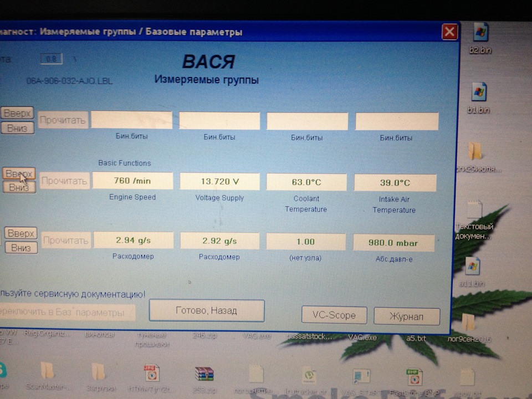The height and width of the screenshot is (399, 532).
Task: Open the text file icon right of FastStone BMP
Action: coord(467,377)
